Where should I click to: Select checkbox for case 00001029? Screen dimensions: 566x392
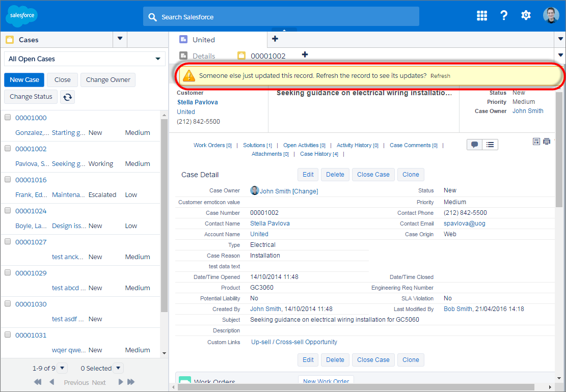8,272
